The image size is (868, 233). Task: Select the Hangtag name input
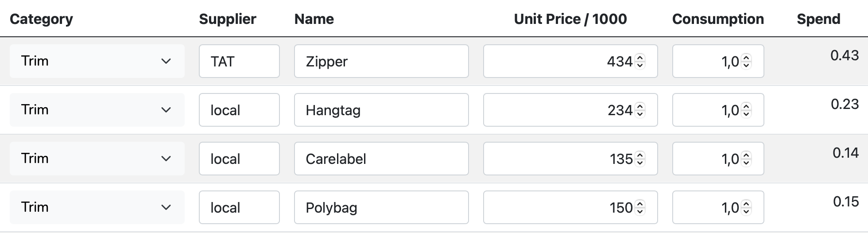coord(381,110)
